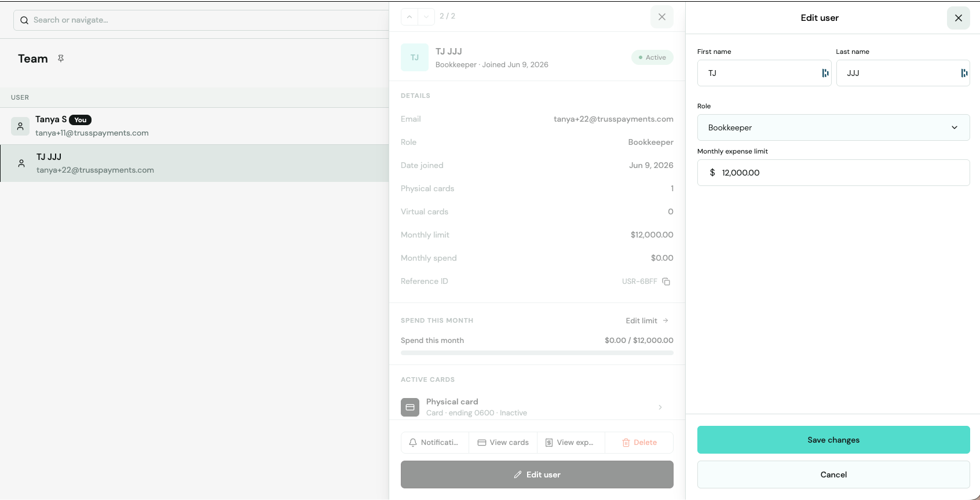The width and height of the screenshot is (980, 500).
Task: Select the Tanya S user row
Action: (194, 126)
